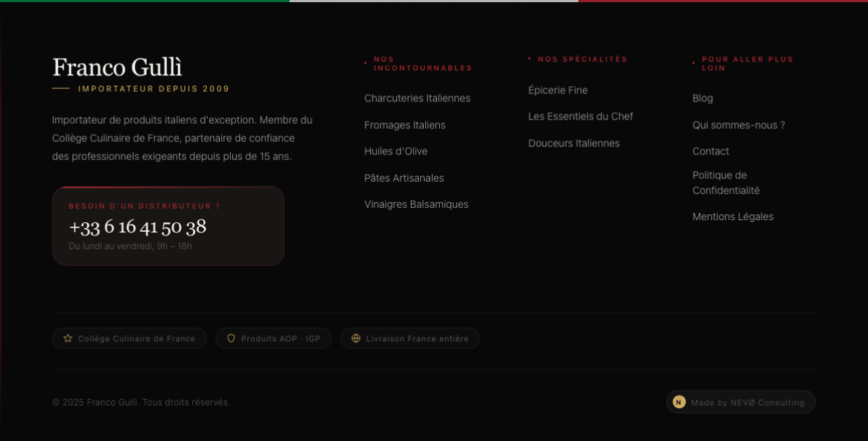Open the Contact page link

coord(710,151)
